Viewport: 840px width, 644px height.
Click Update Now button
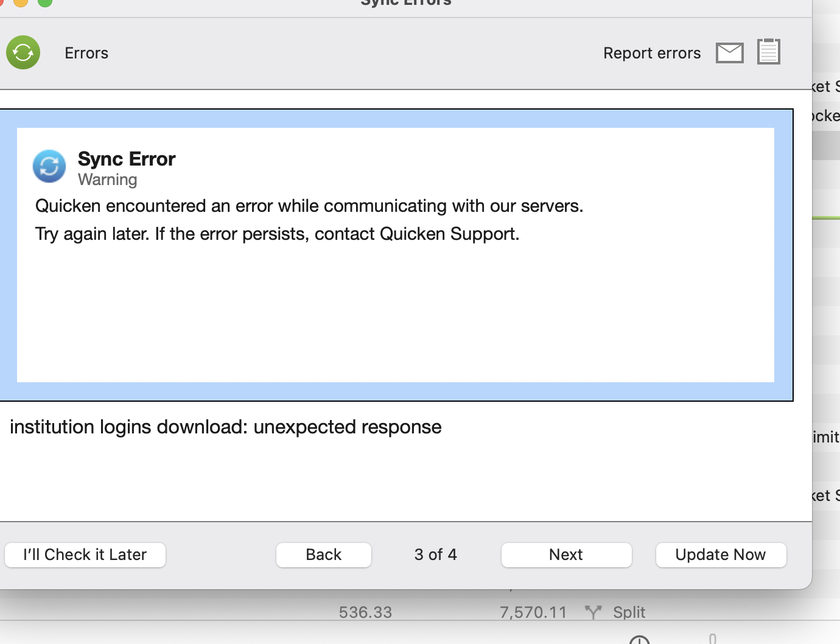721,555
